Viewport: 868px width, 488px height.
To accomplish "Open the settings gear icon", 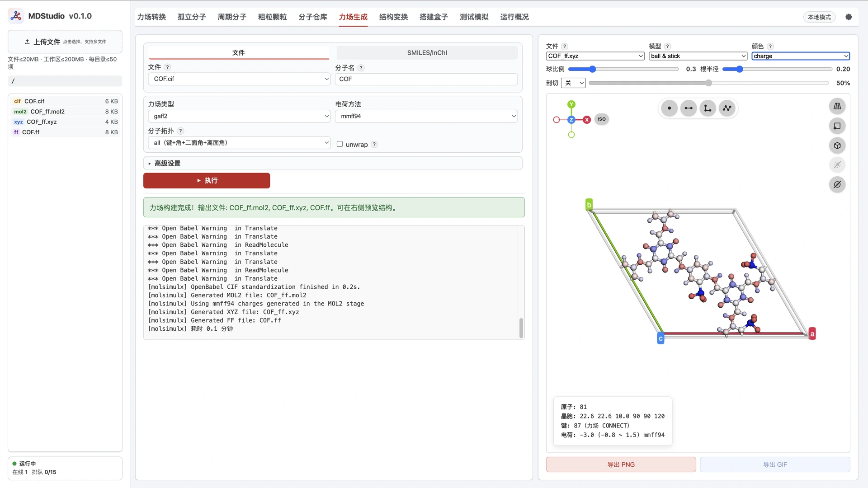I will pyautogui.click(x=849, y=17).
